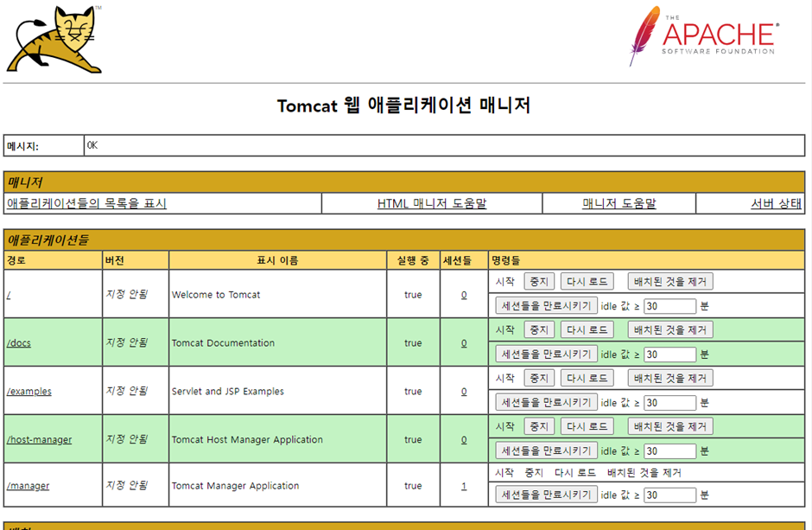Viewport: 812px width, 530px height.
Task: View sessions count for /examples
Action: pyautogui.click(x=464, y=391)
